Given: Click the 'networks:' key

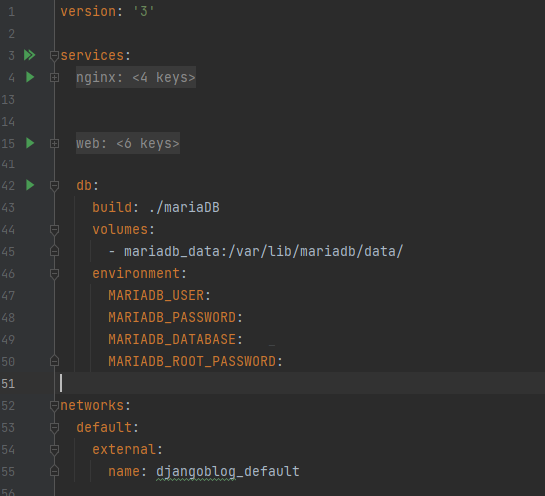Looking at the screenshot, I should pyautogui.click(x=96, y=405).
